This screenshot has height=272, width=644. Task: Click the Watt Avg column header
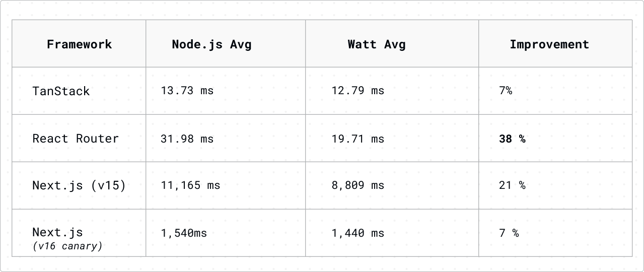pyautogui.click(x=377, y=44)
